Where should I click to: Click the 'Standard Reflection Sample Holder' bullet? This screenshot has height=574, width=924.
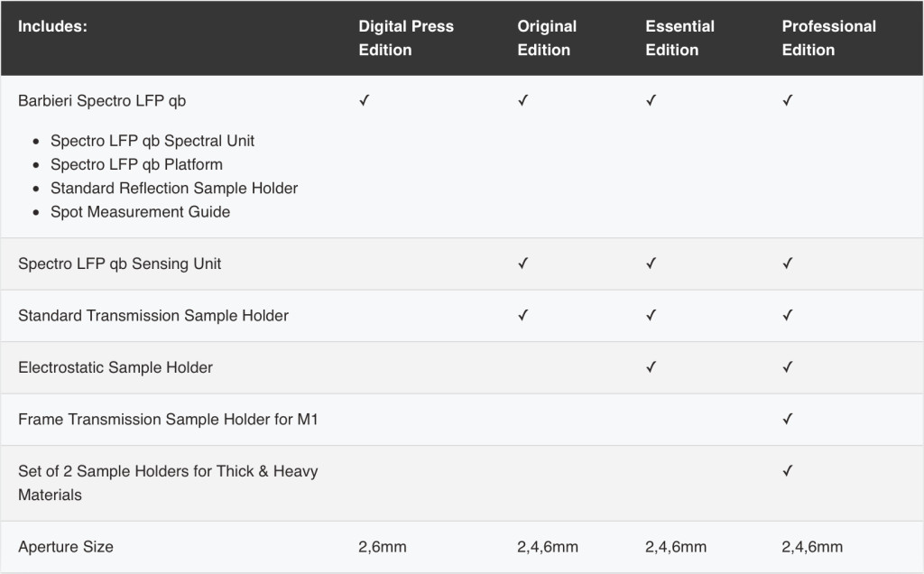[x=174, y=189]
